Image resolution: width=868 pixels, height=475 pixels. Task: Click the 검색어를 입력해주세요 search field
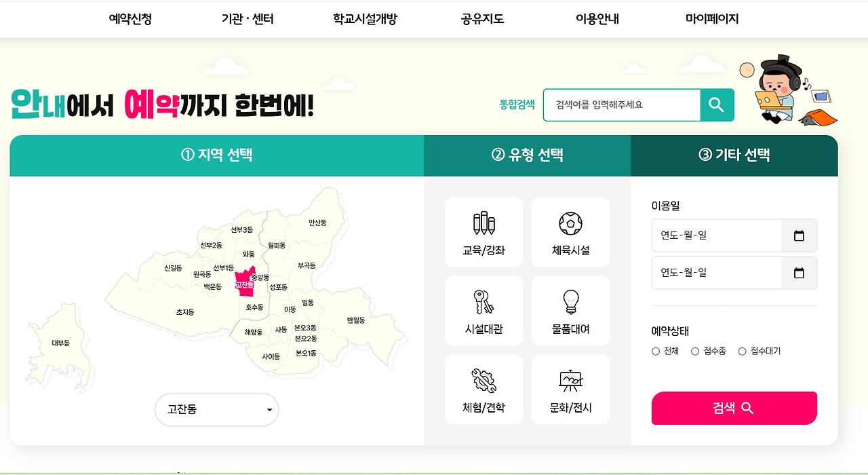(x=622, y=105)
